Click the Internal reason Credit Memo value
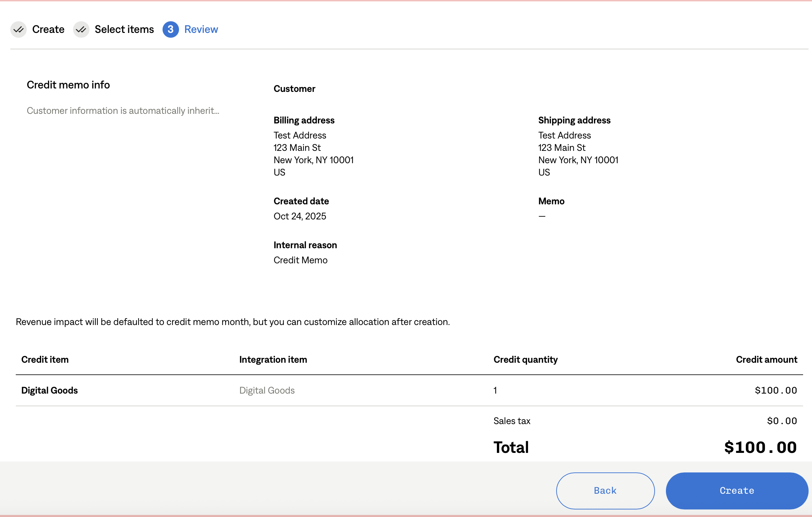The image size is (812, 517). [300, 260]
